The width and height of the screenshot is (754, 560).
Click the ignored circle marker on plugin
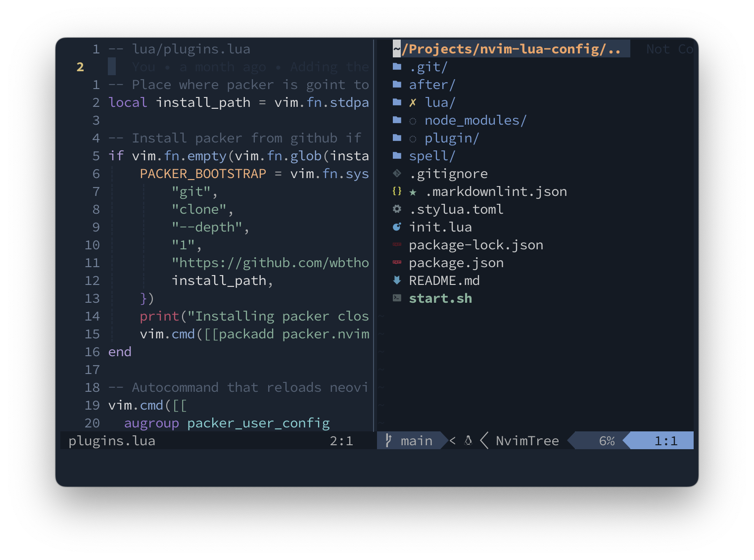pyautogui.click(x=413, y=139)
